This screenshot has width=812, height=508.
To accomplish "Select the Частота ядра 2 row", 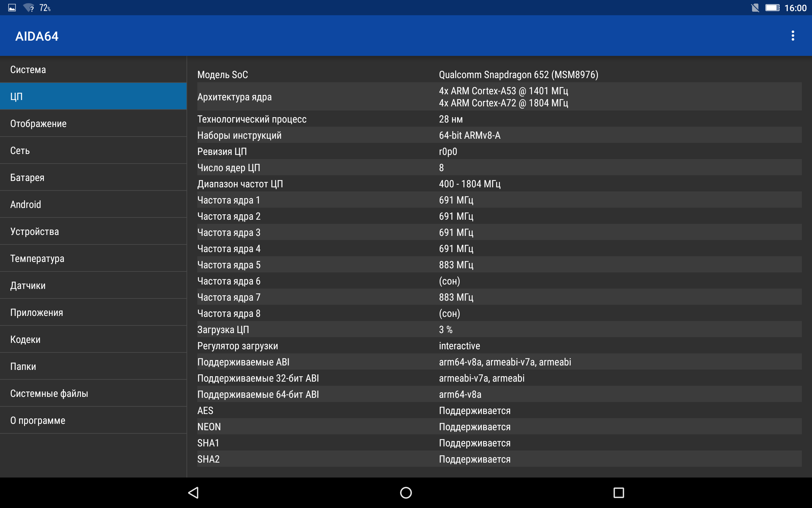I will point(499,216).
